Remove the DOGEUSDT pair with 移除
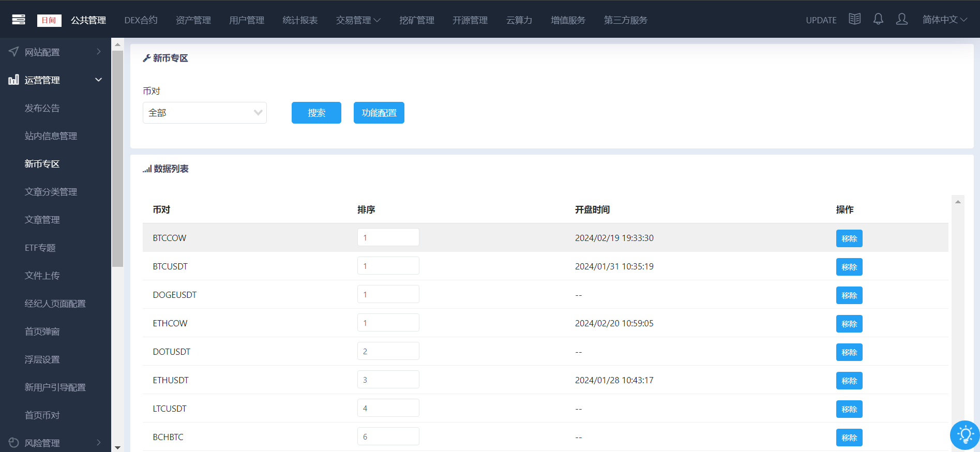This screenshot has height=452, width=980. pos(849,295)
